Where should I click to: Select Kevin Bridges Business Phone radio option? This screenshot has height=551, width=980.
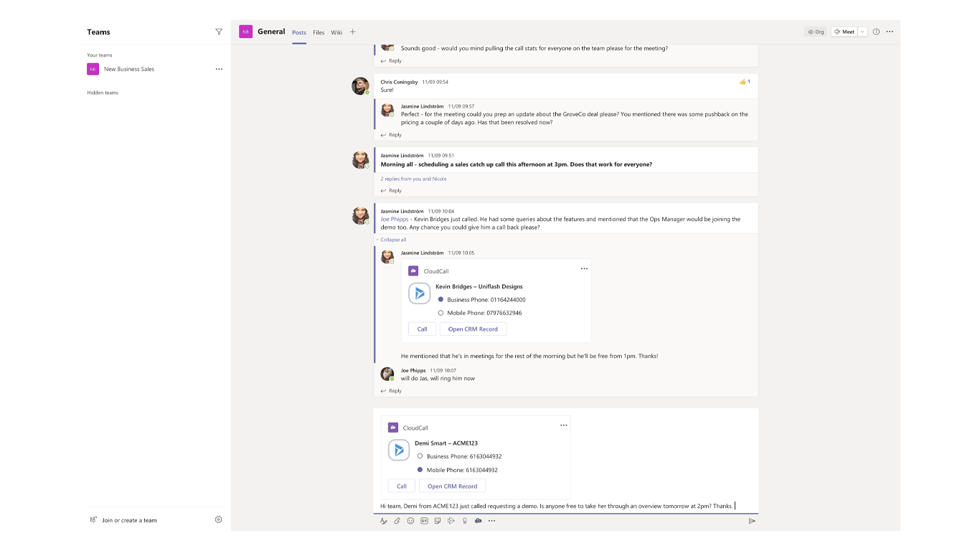440,300
